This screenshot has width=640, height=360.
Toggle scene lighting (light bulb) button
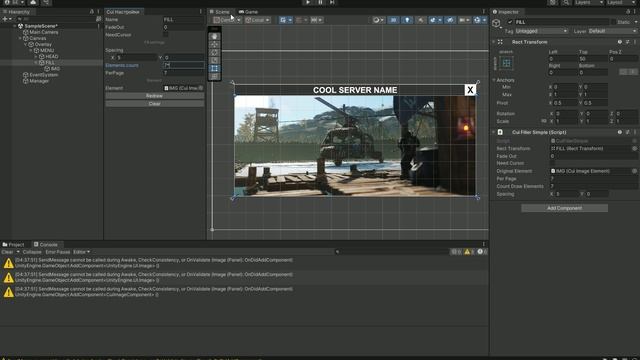(407, 20)
